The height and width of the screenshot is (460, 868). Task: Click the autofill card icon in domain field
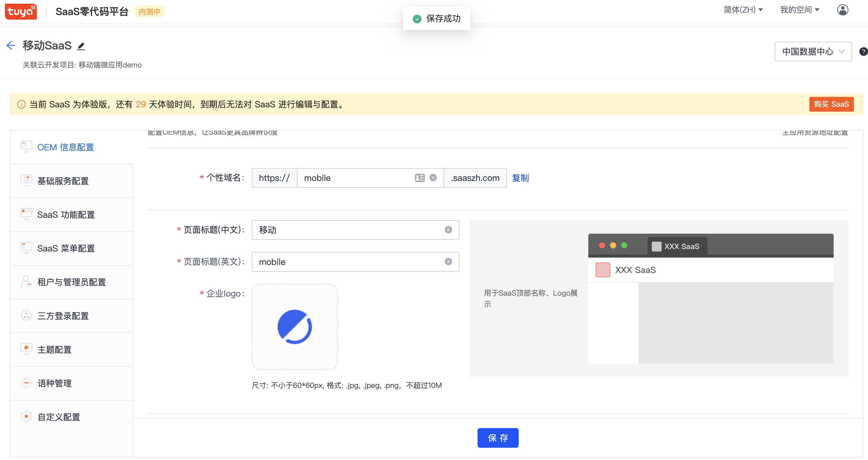click(420, 178)
